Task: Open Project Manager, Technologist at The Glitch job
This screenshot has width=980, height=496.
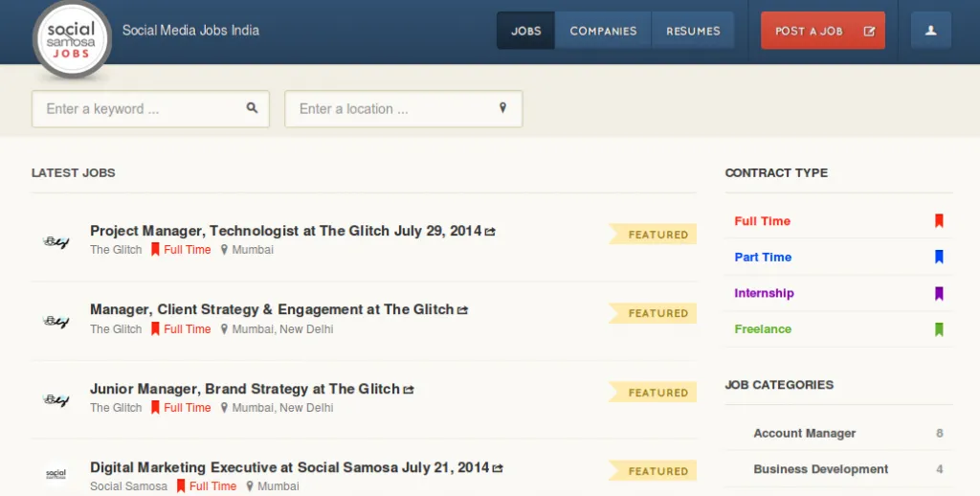Action: (x=285, y=231)
